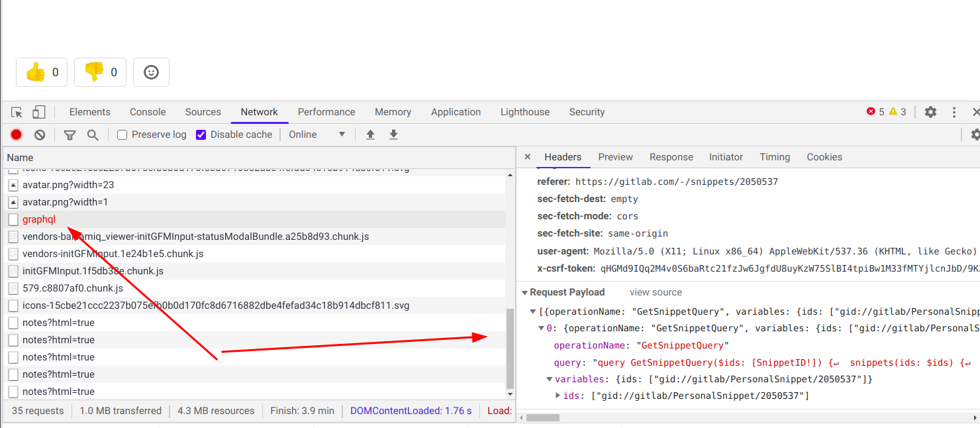Open the network filter icon
The image size is (980, 428).
coord(70,134)
